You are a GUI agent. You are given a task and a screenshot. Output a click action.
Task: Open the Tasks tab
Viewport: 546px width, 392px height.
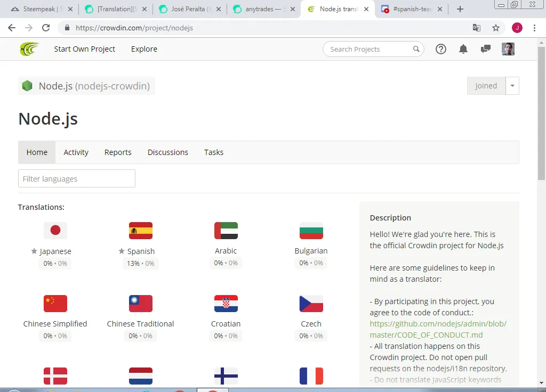[214, 152]
